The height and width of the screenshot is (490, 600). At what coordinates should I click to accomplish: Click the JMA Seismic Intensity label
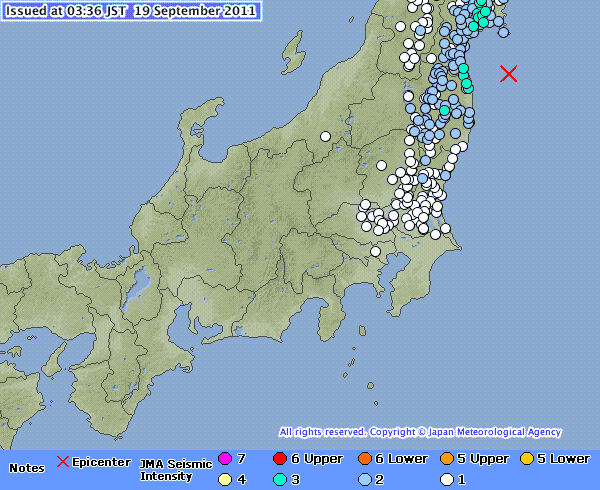click(175, 469)
